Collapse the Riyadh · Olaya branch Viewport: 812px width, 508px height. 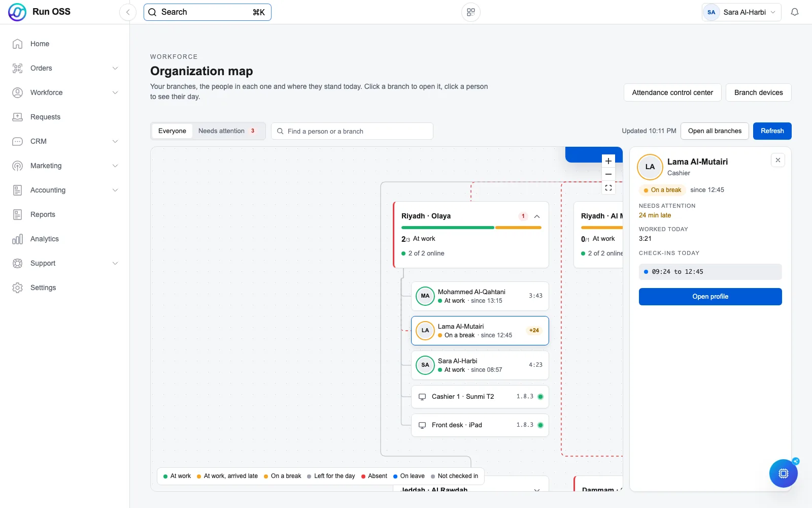(x=537, y=216)
